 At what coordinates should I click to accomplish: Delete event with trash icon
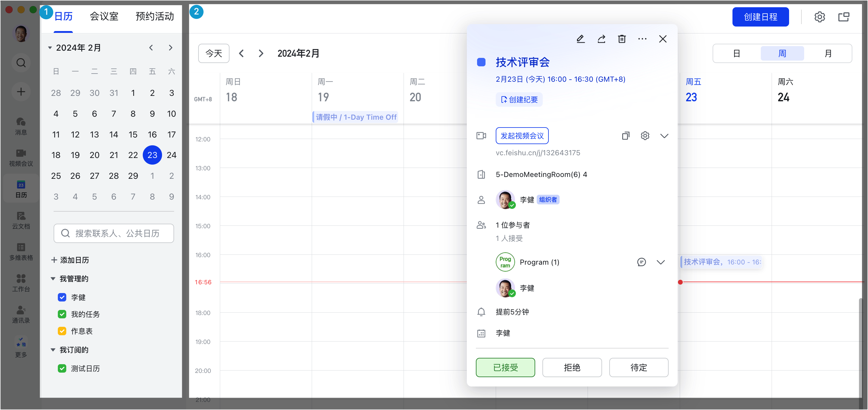coord(622,39)
